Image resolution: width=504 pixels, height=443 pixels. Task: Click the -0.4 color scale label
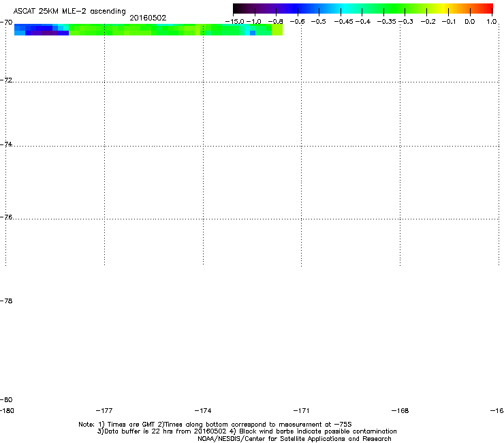click(363, 22)
